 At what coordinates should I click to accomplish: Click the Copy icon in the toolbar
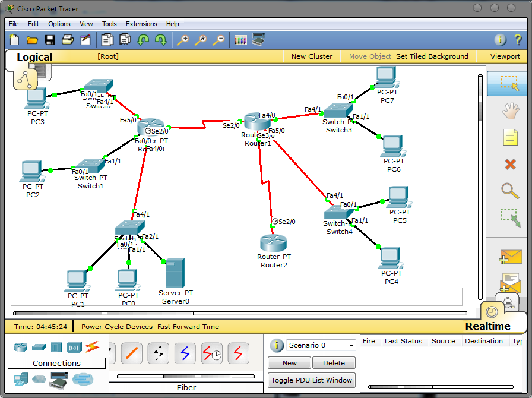point(107,40)
